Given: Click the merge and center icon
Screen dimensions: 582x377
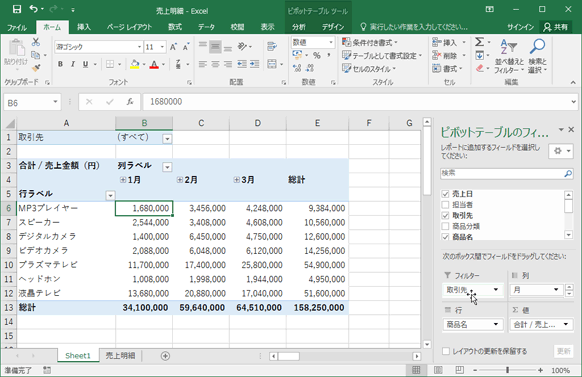Looking at the screenshot, I should (x=272, y=64).
